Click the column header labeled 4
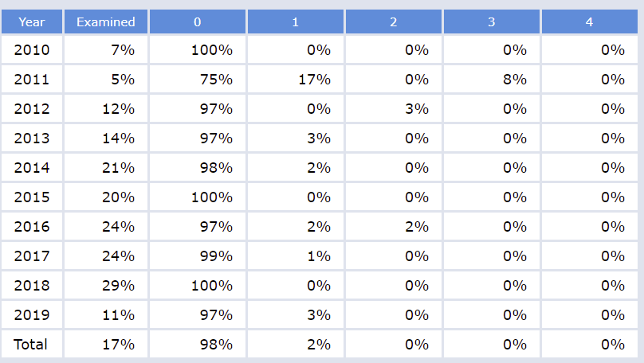This screenshot has height=363, width=644. (589, 21)
